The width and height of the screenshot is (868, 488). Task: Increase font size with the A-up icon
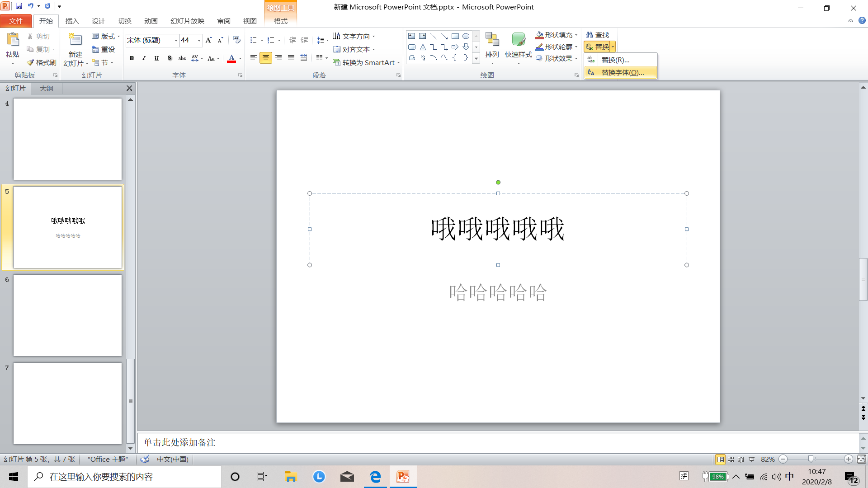click(208, 40)
